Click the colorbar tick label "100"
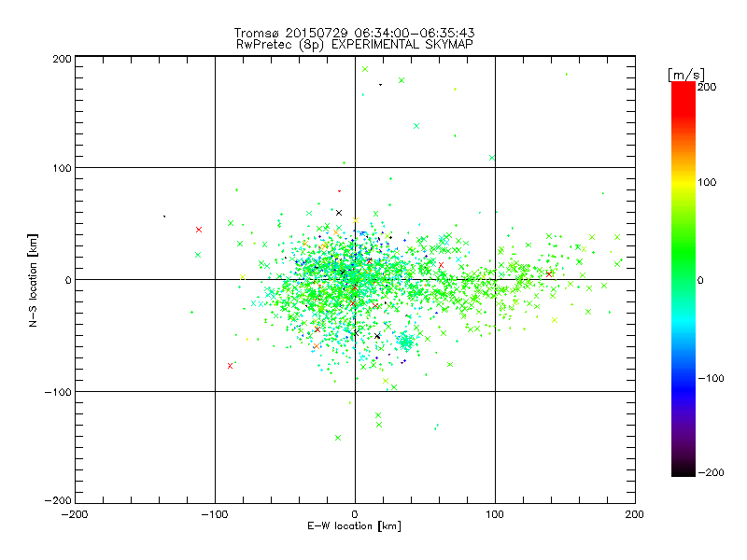This screenshot has height=560, width=747. [x=707, y=182]
